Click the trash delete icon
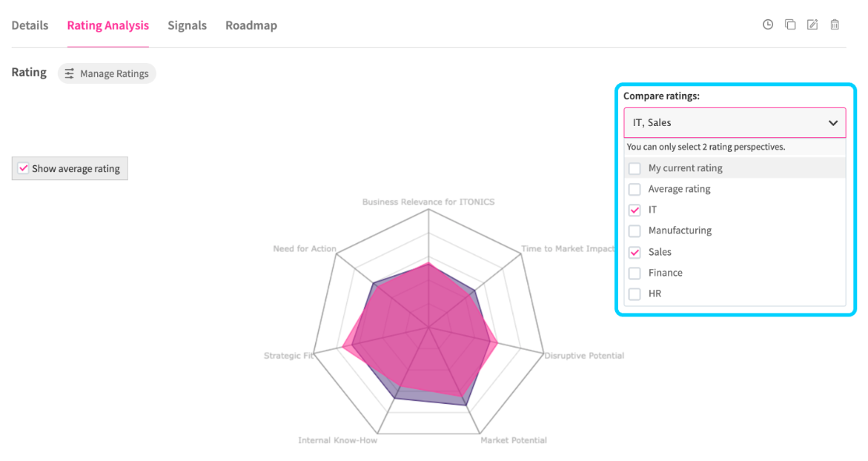 point(835,24)
